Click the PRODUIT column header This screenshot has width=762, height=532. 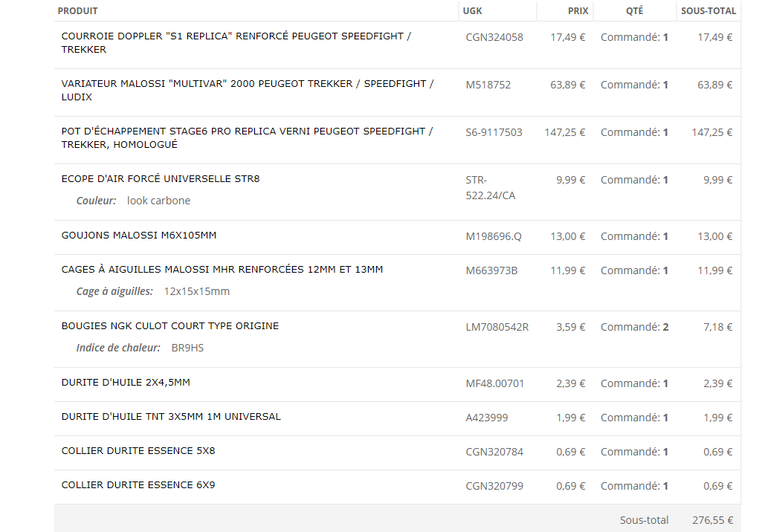[78, 10]
